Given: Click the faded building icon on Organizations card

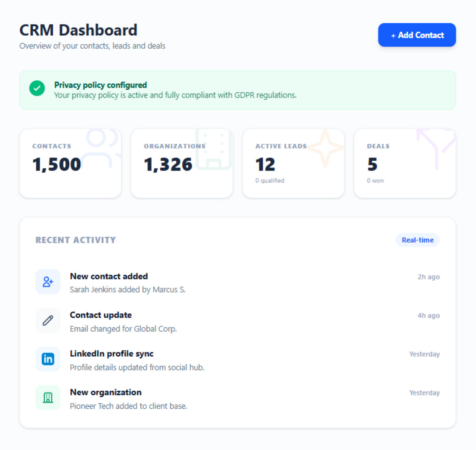Looking at the screenshot, I should tap(213, 149).
